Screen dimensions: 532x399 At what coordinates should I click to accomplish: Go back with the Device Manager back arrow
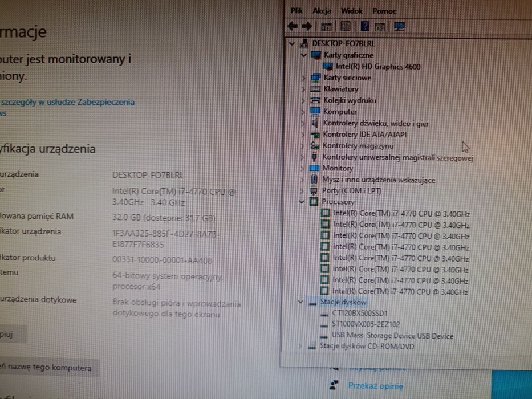pos(293,26)
